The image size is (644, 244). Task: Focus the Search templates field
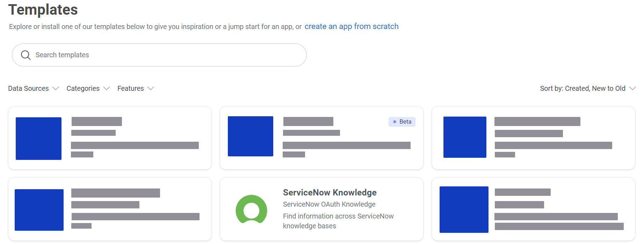(159, 55)
